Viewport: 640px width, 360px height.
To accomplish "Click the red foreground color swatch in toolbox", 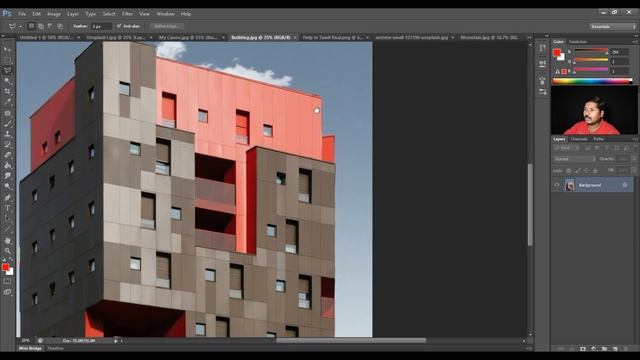I will [x=5, y=267].
